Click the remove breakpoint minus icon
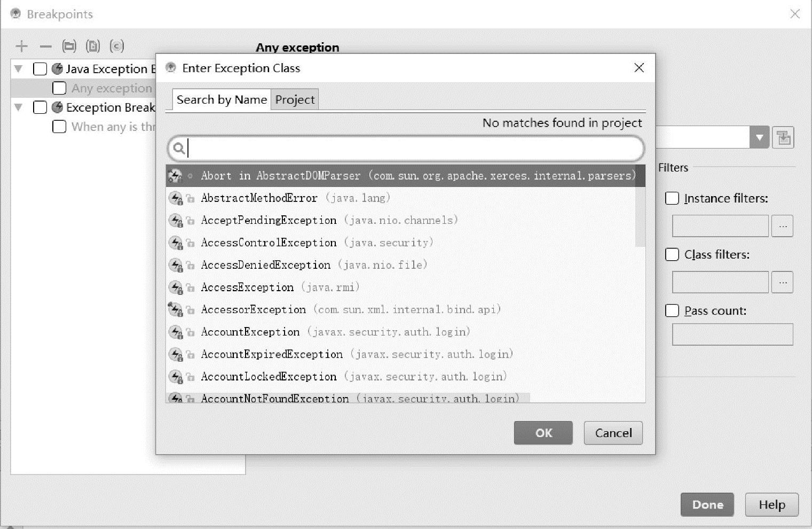 pos(46,46)
